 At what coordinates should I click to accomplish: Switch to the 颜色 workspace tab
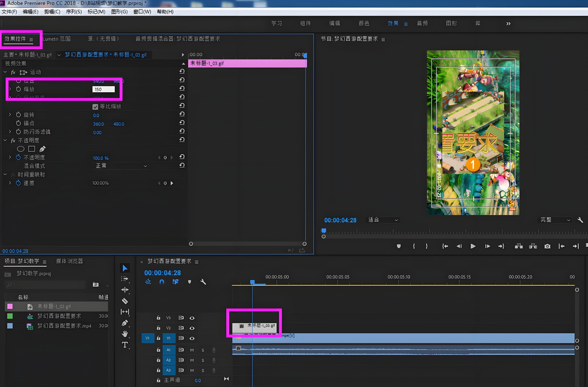(x=364, y=23)
